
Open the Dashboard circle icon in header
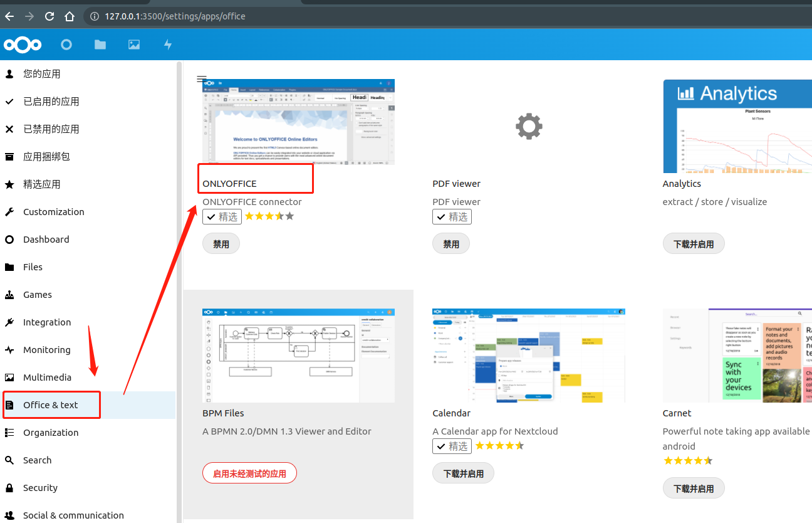pyautogui.click(x=66, y=45)
